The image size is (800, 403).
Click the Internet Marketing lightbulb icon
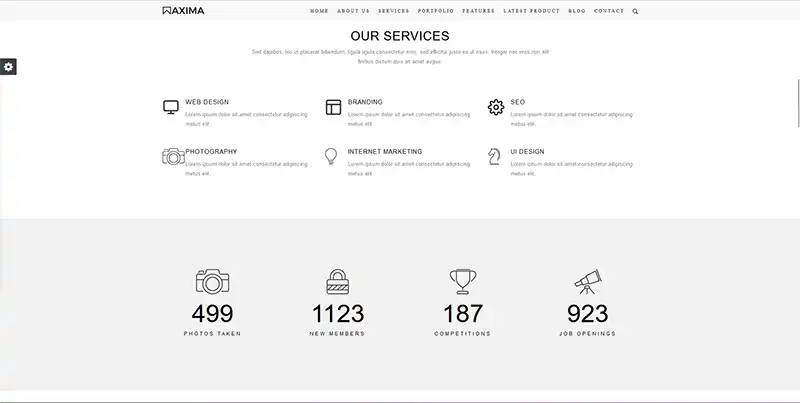331,156
